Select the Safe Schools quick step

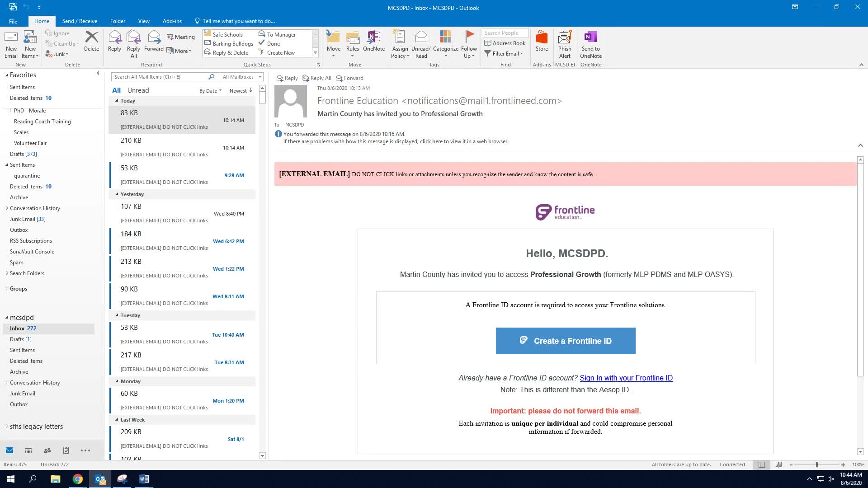227,34
